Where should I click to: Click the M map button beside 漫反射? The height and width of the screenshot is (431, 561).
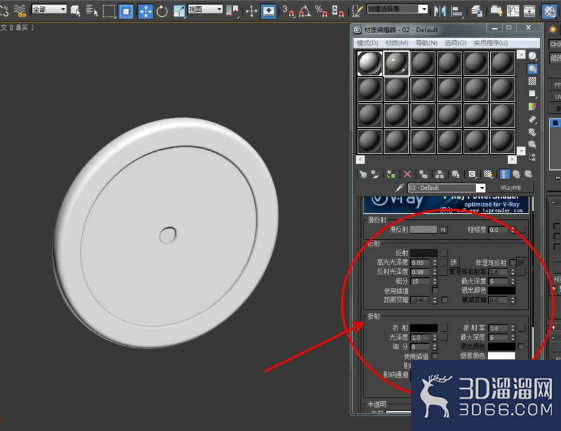pyautogui.click(x=443, y=230)
